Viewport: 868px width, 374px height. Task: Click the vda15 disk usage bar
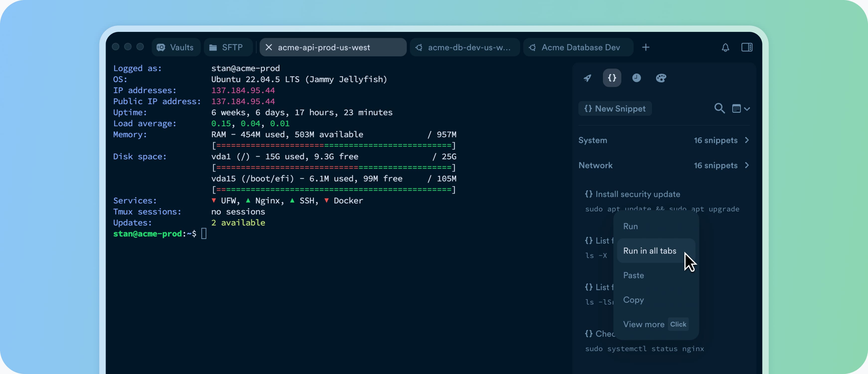[x=334, y=189]
